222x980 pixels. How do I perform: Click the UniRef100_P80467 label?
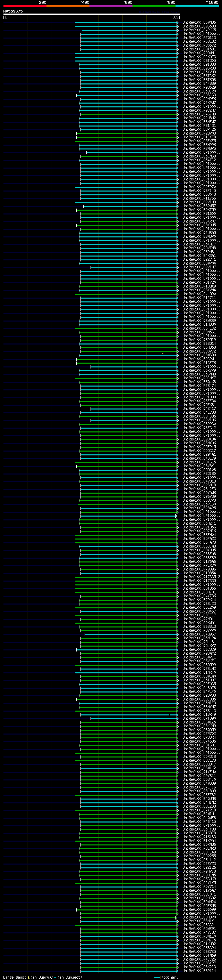[199, 612]
